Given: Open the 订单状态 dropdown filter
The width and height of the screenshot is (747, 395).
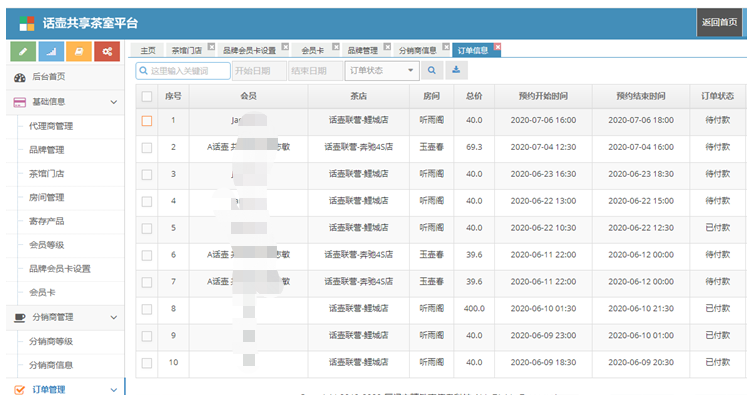Looking at the screenshot, I should tap(382, 71).
